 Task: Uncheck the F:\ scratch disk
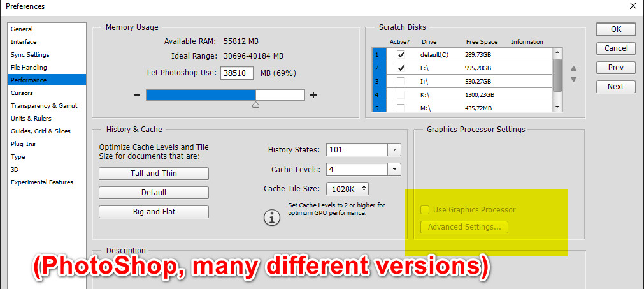[x=401, y=68]
